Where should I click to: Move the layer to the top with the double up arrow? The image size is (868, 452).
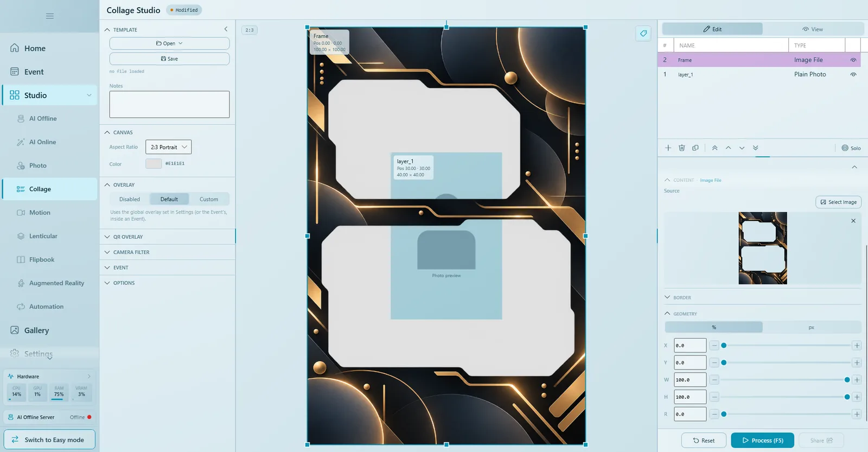(714, 148)
